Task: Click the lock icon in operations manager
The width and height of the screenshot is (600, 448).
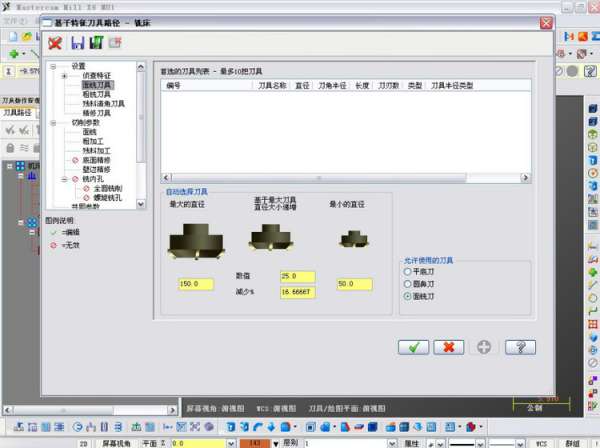Action: [x=10, y=148]
